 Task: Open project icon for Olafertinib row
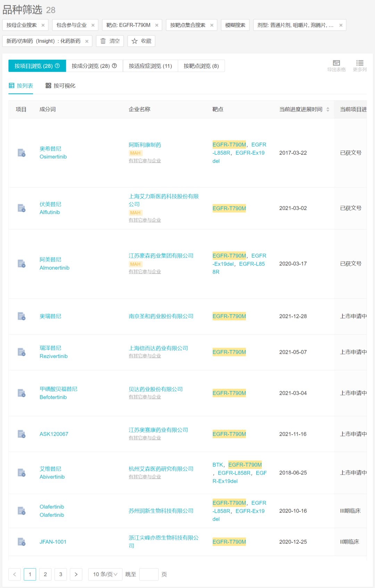22,511
